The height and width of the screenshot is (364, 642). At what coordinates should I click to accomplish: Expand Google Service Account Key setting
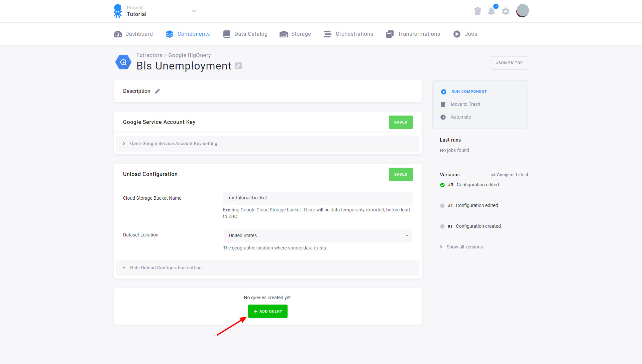268,144
